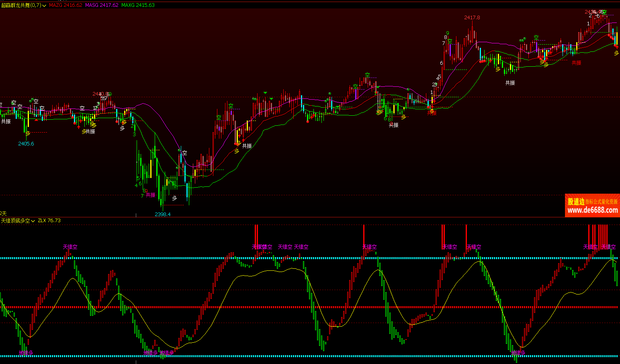Screen dimensions: 620x364
Task: Select the yellow ZLX 76.73 value label
Action: pos(49,221)
